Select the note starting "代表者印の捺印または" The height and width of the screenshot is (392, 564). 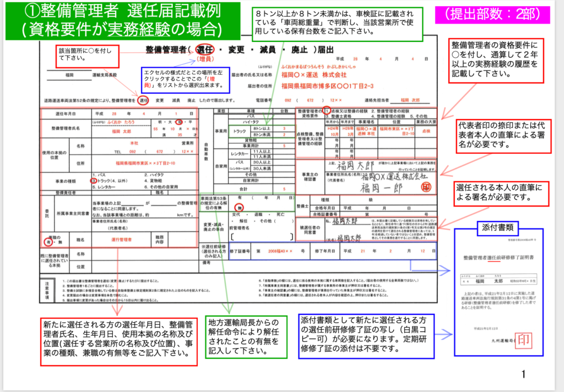click(x=503, y=137)
